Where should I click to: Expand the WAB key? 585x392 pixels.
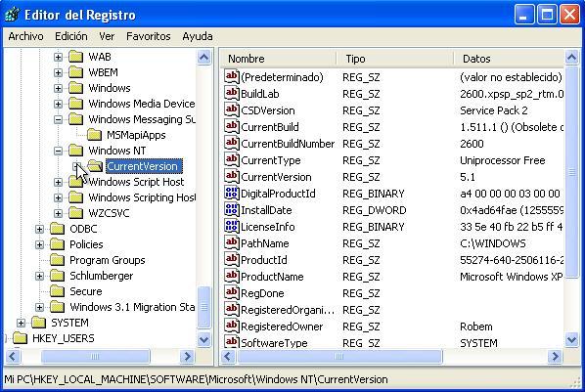(x=58, y=57)
